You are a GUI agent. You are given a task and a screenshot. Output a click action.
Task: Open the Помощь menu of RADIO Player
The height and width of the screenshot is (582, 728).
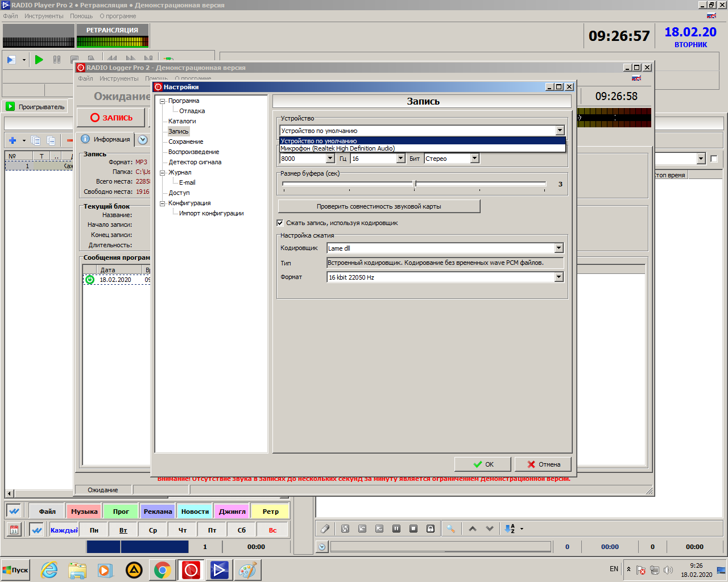(81, 16)
